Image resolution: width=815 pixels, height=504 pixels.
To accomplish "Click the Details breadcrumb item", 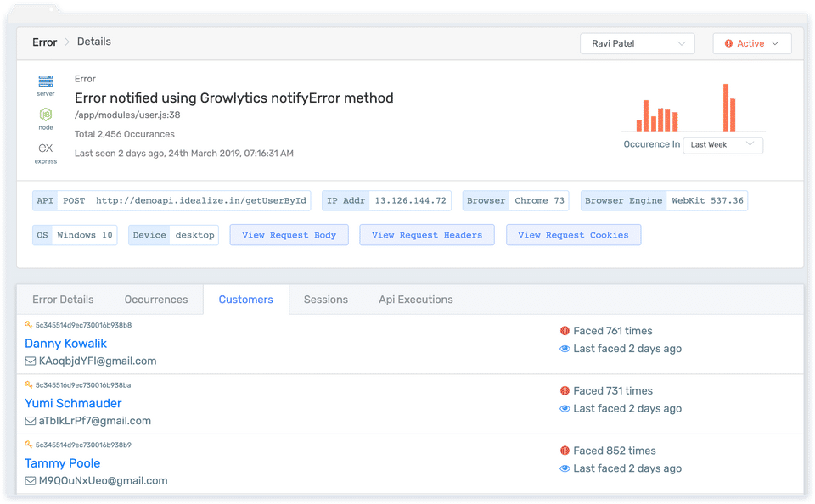I will click(94, 42).
